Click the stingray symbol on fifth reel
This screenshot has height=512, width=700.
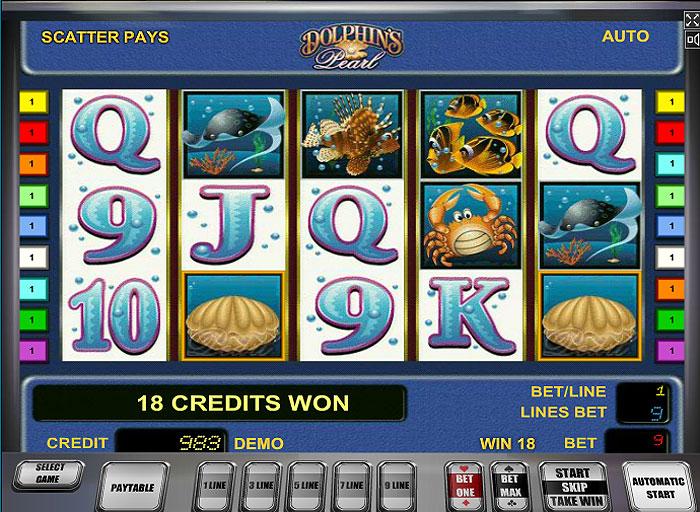point(590,225)
